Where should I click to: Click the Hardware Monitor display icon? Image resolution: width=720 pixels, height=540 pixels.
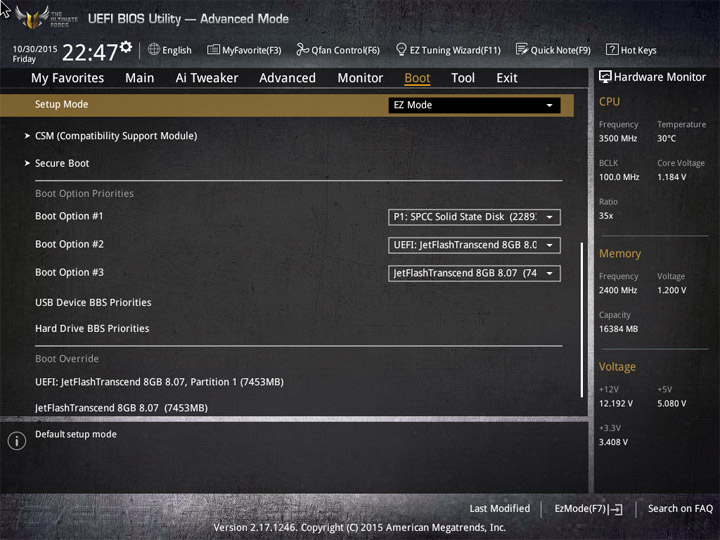[x=605, y=77]
